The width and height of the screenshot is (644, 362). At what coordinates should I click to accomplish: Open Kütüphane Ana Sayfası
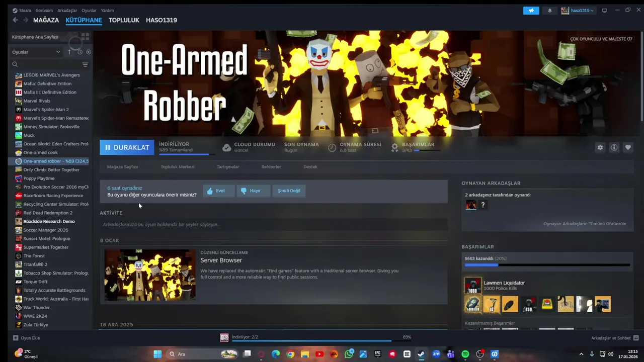tap(35, 37)
